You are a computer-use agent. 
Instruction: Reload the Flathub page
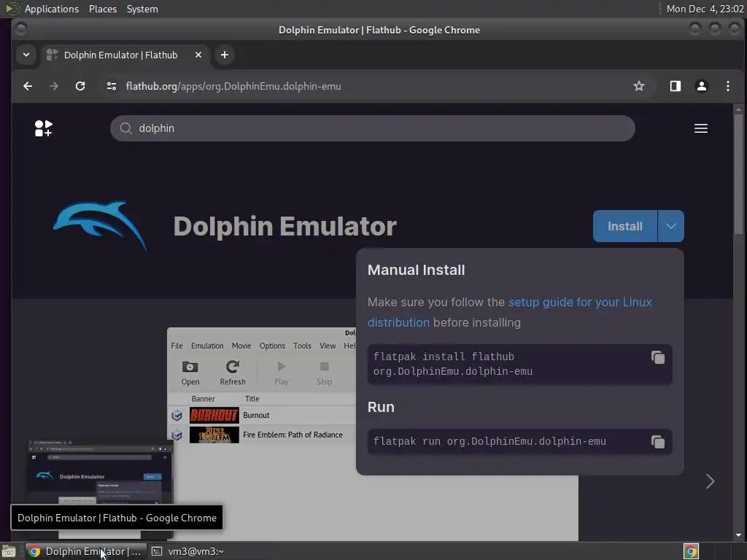[80, 86]
